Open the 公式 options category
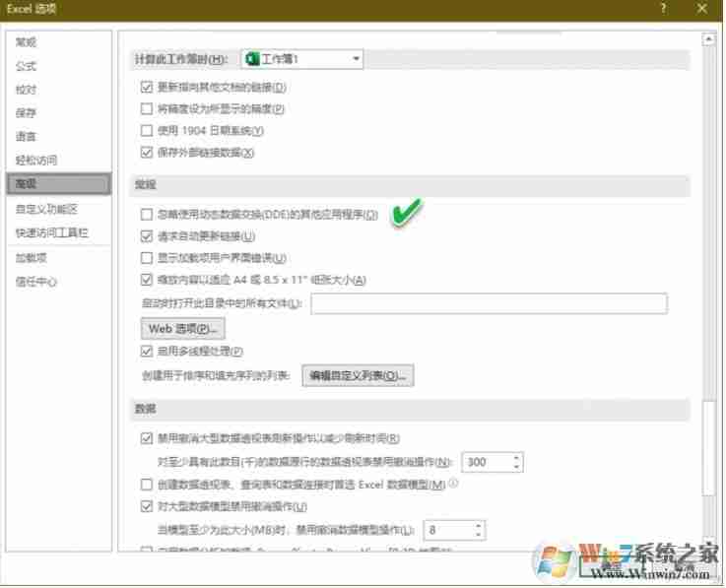Screen dimensions: 726x588 [x=26, y=66]
